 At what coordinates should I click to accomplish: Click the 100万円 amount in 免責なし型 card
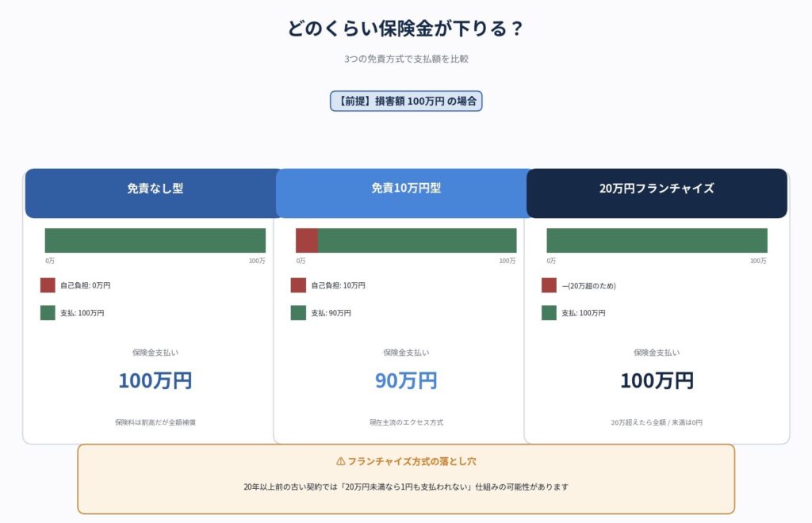[x=155, y=380]
